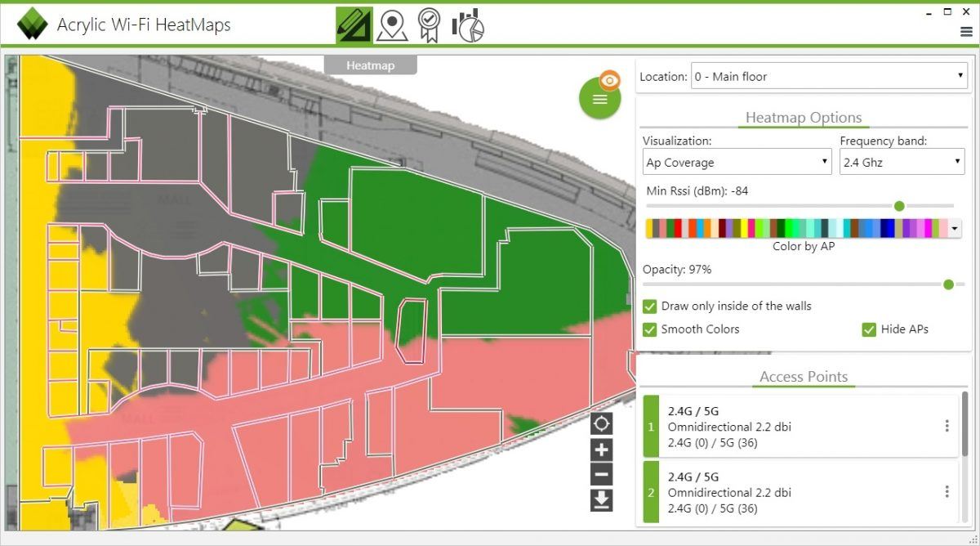Open the Location dropdown showing Main floor
Image resolution: width=980 pixels, height=546 pixels.
pos(960,75)
